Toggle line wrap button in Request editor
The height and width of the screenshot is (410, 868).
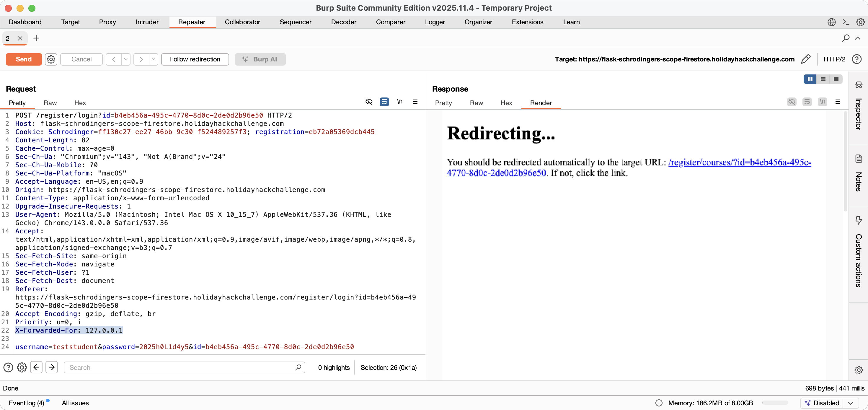384,102
